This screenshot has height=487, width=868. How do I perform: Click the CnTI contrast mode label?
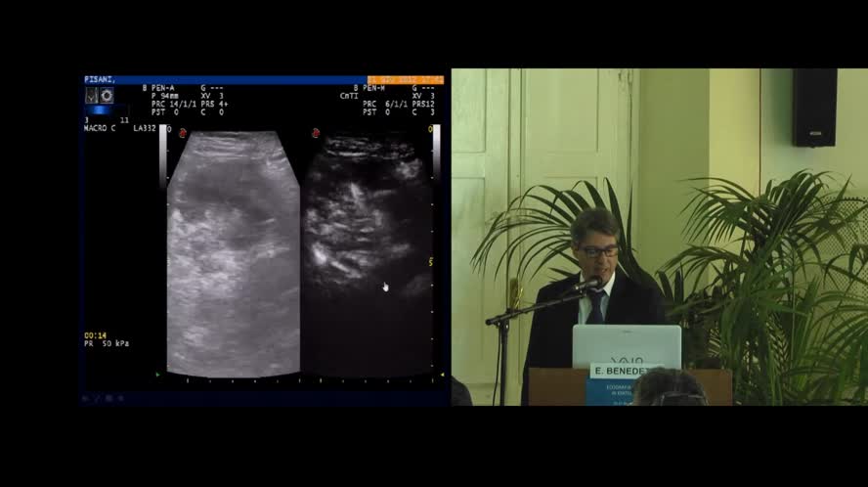pos(348,96)
